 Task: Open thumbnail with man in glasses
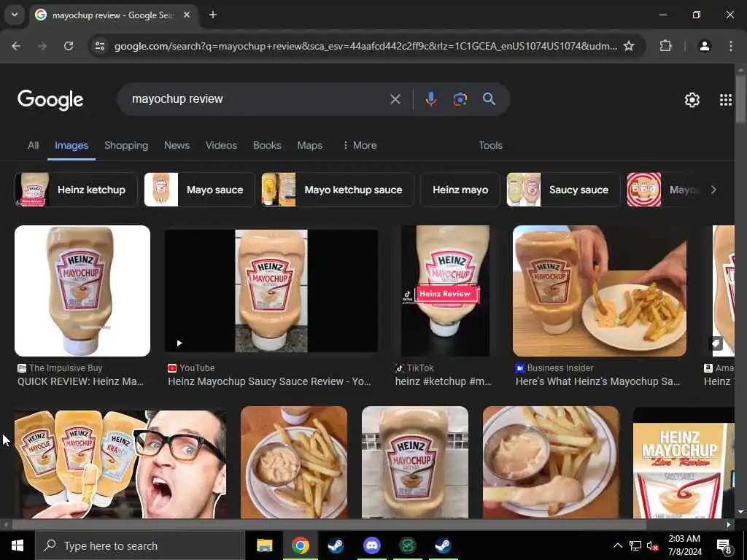120,464
